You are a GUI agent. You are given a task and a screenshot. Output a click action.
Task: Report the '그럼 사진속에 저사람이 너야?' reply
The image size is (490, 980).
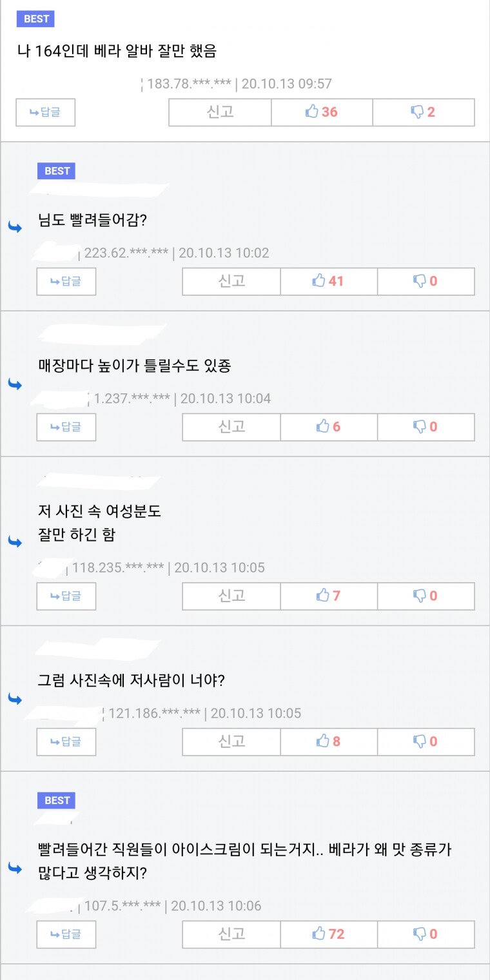231,741
